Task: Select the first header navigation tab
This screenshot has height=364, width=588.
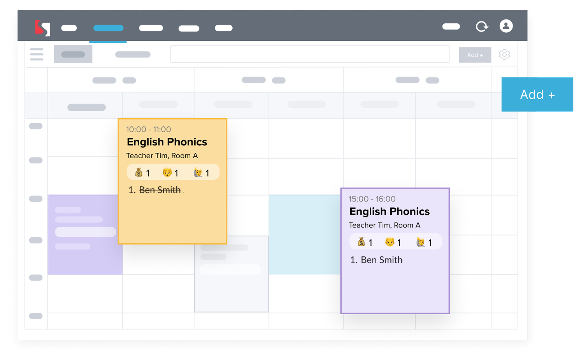Action: pyautogui.click(x=69, y=28)
